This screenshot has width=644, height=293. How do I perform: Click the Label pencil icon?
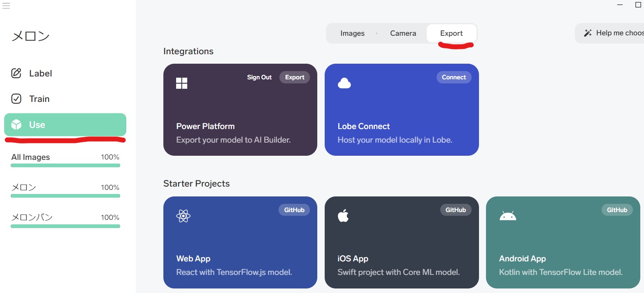tap(16, 74)
